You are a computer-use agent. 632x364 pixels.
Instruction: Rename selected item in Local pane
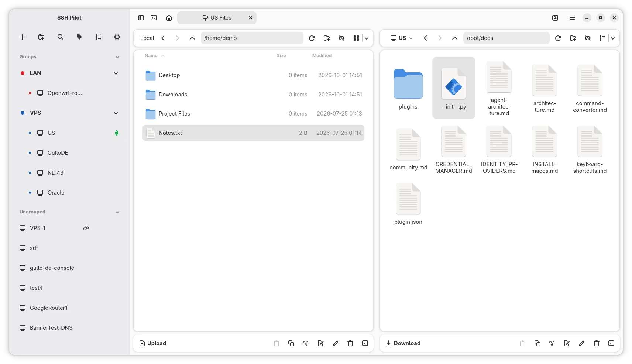[x=336, y=343]
